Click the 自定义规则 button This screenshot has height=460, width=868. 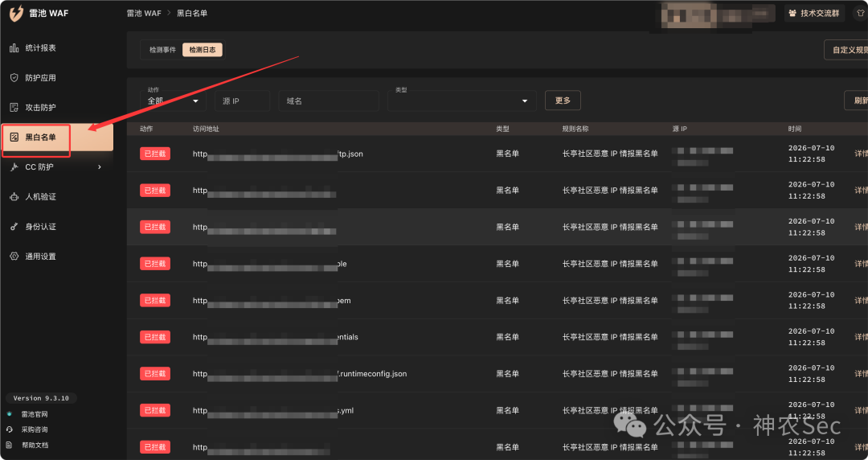[x=845, y=50]
